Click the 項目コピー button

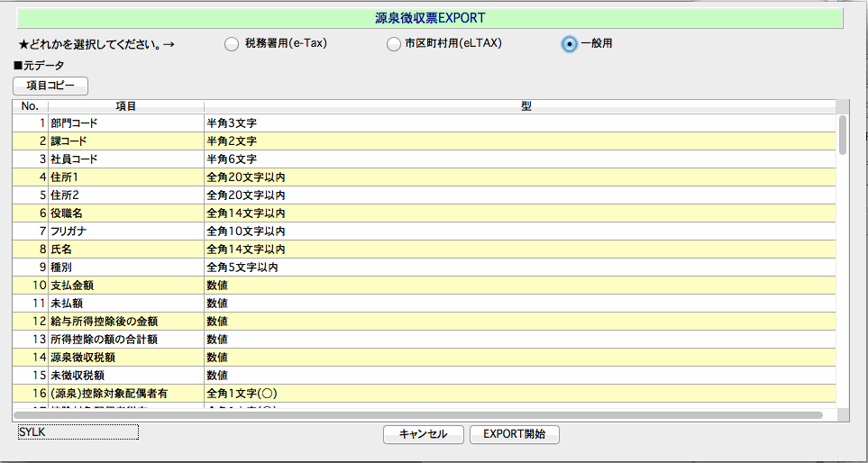(50, 86)
